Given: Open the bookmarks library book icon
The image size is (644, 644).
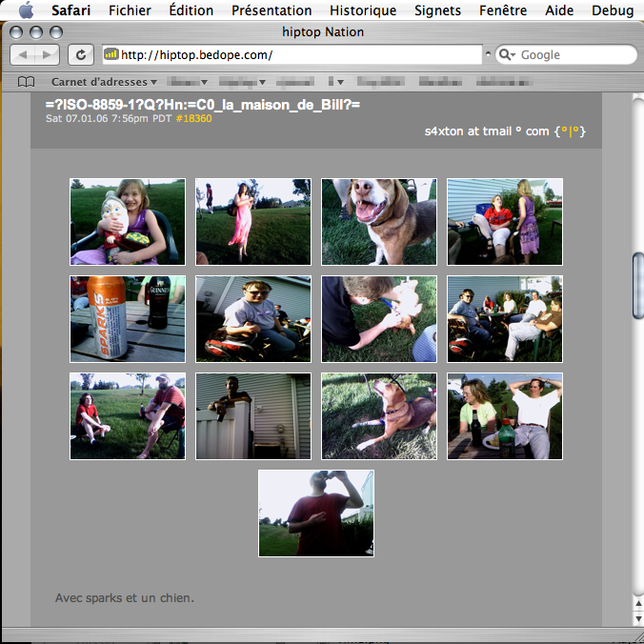Looking at the screenshot, I should pyautogui.click(x=27, y=82).
